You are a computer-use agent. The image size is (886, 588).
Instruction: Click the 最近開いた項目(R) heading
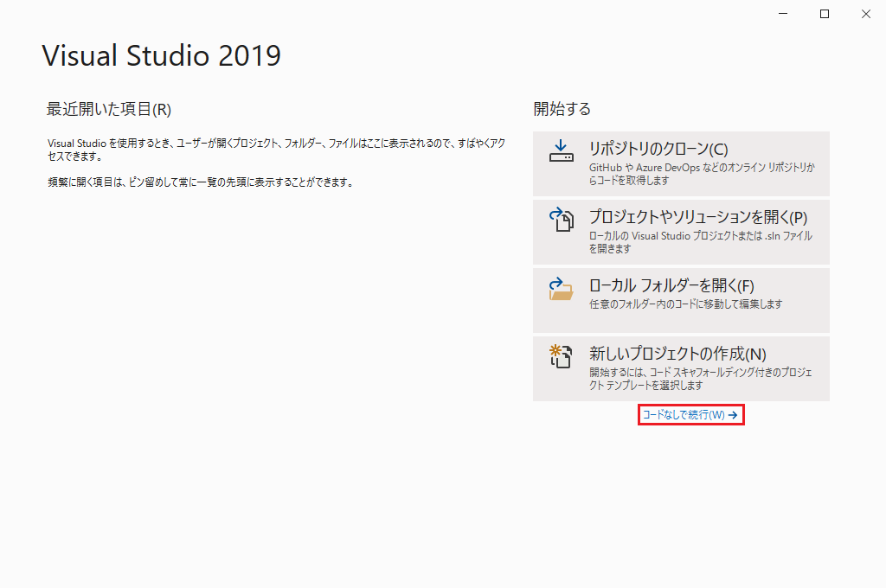point(109,110)
